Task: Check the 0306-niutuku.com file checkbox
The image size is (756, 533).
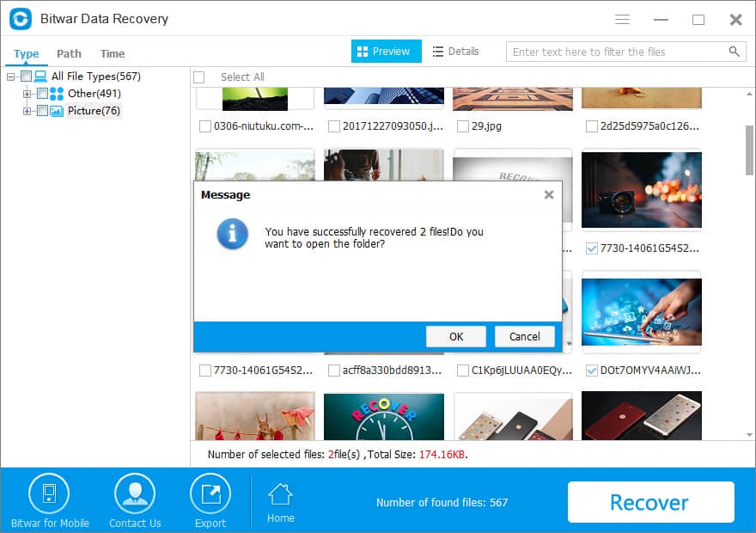Action: tap(205, 126)
